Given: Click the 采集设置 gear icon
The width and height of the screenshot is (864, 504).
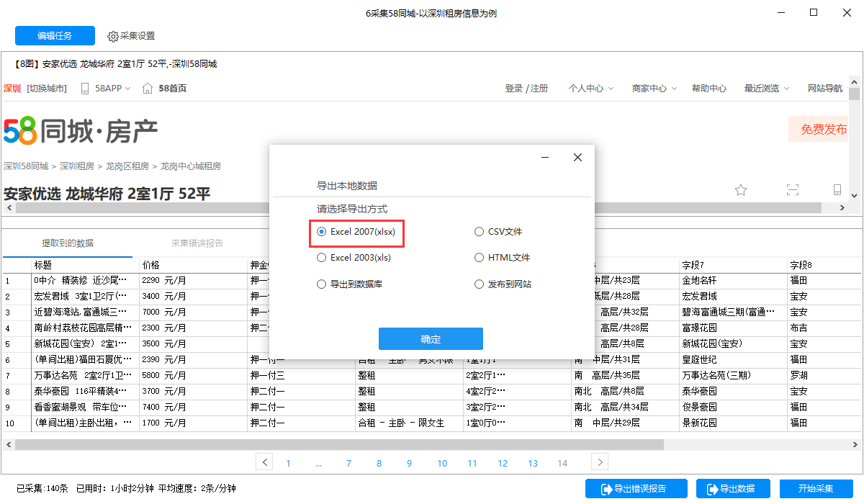Looking at the screenshot, I should click(112, 36).
